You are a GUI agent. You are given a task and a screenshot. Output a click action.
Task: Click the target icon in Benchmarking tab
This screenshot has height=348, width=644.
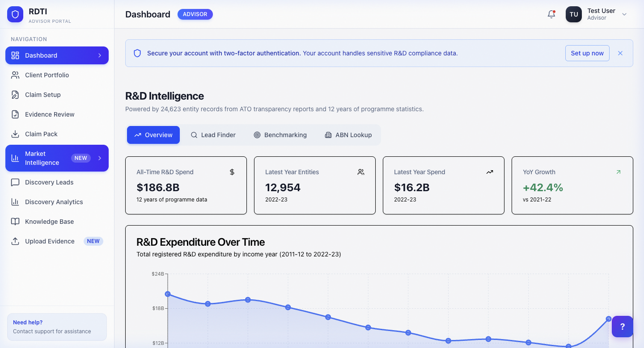[257, 135]
